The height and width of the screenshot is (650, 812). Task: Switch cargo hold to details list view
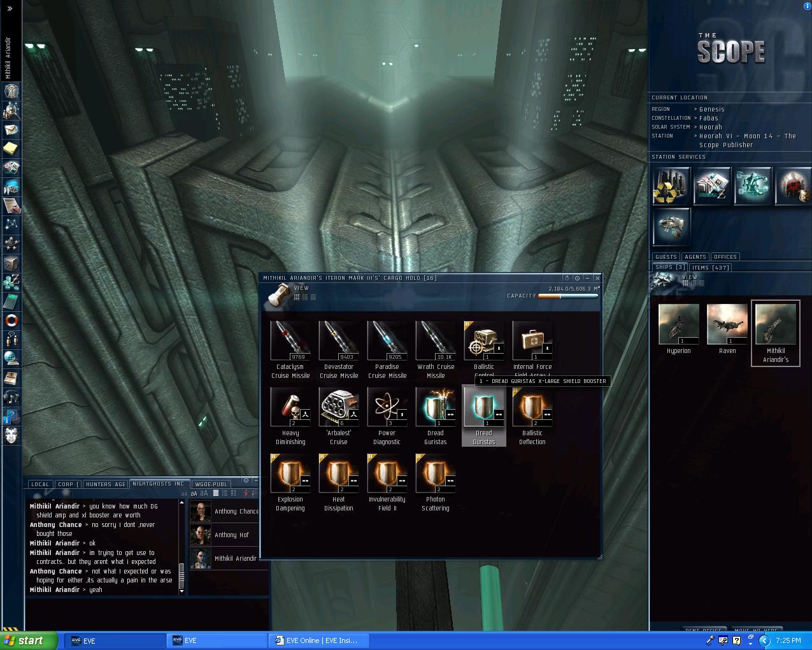coord(304,297)
